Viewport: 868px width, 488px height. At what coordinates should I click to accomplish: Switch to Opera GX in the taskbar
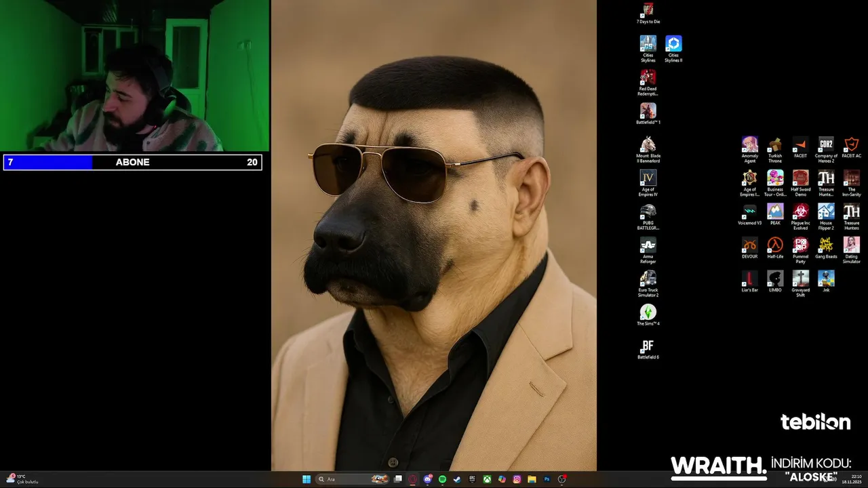click(413, 479)
